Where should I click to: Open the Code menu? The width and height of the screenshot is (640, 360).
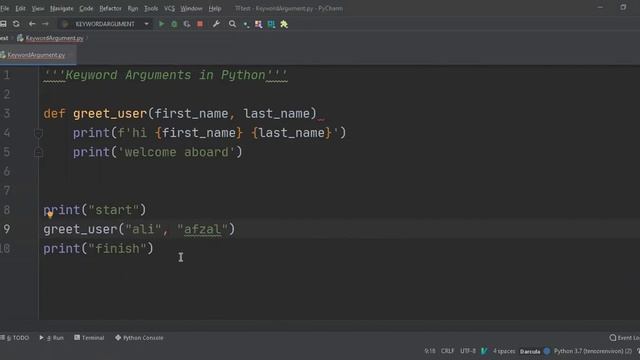[x=86, y=8]
